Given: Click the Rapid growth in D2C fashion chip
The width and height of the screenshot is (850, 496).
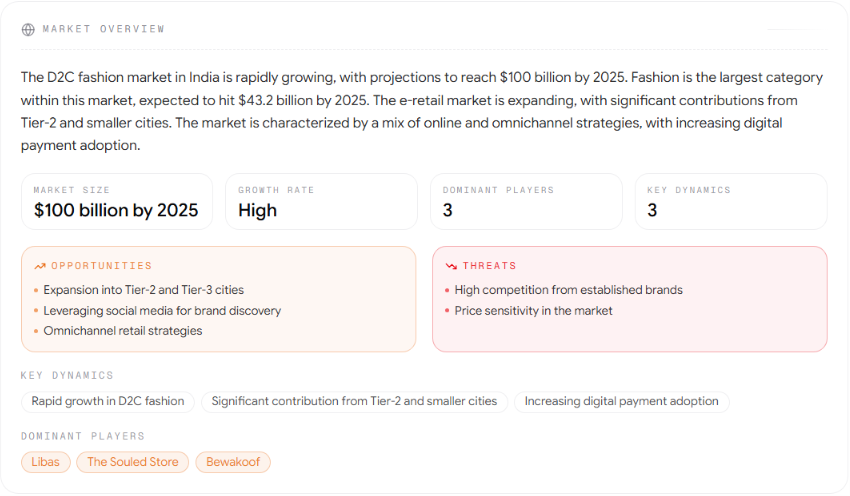Looking at the screenshot, I should pos(108,402).
